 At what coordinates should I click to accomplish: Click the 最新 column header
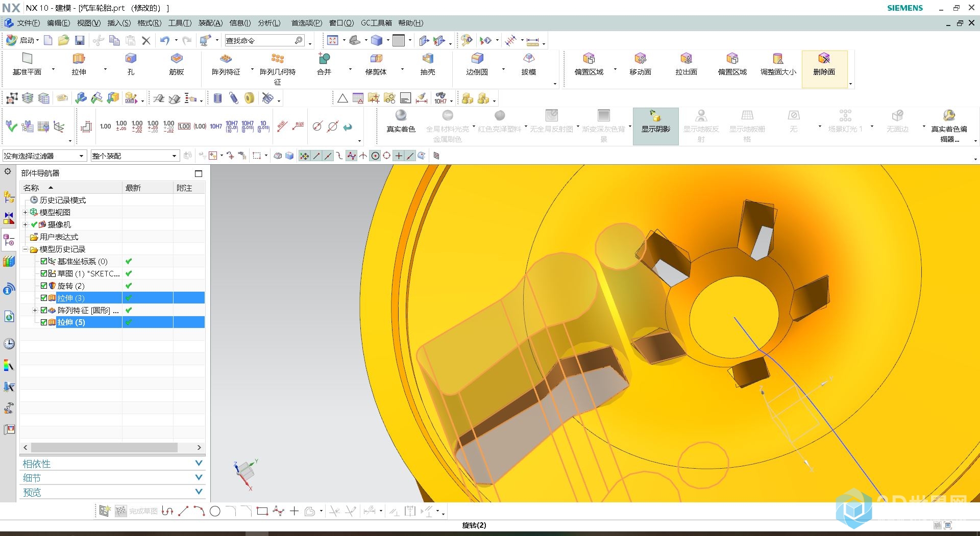tap(148, 188)
